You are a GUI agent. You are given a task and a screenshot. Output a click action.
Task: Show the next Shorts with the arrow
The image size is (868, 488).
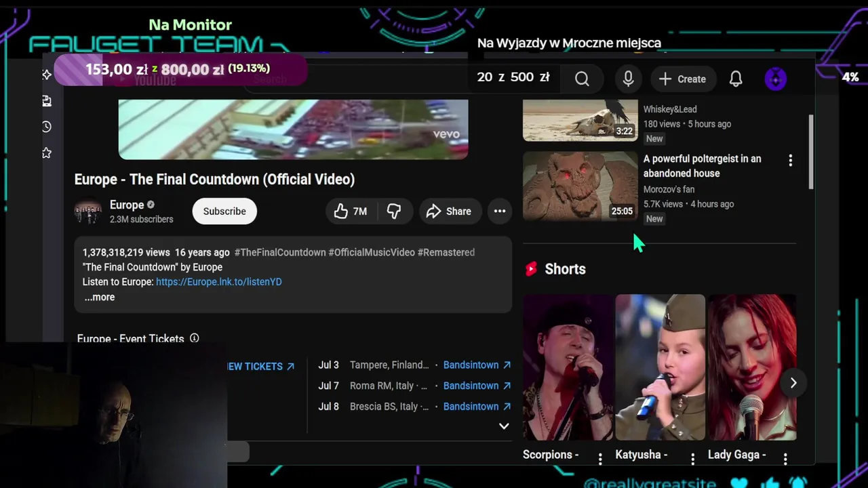(x=793, y=383)
